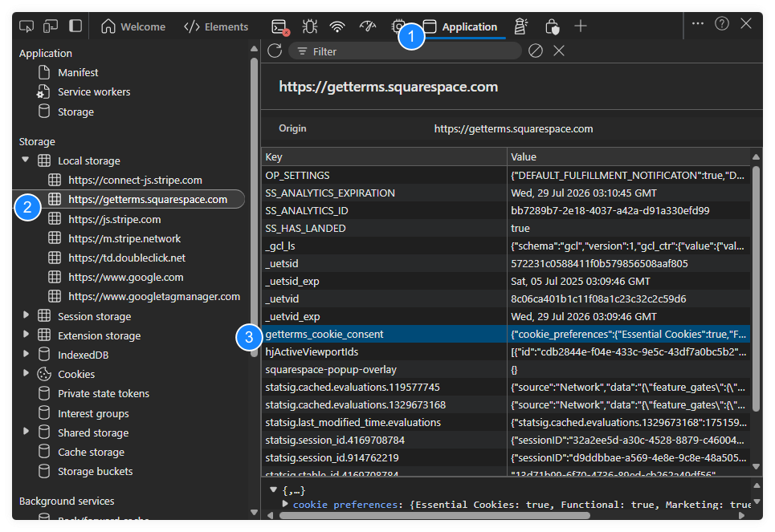Open Service workers section
Viewport: 775px width, 532px height.
click(x=94, y=92)
